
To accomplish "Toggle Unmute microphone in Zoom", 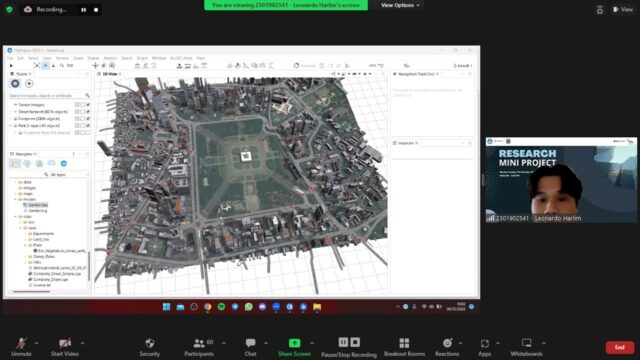I will pos(21,347).
